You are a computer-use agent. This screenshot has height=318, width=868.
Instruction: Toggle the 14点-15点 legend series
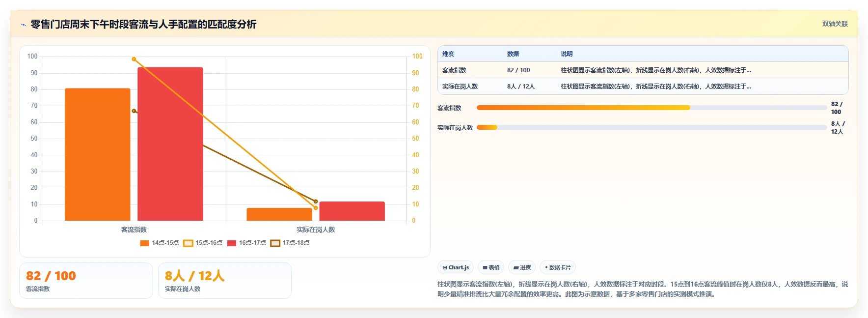(x=160, y=243)
